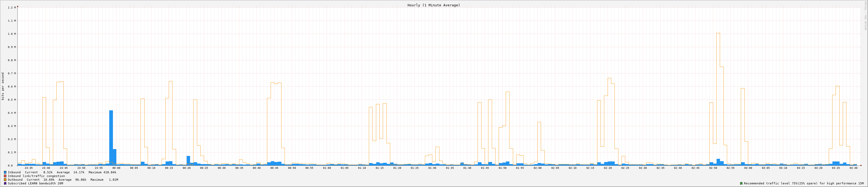Click the red congestion legend swatch

(5, 176)
